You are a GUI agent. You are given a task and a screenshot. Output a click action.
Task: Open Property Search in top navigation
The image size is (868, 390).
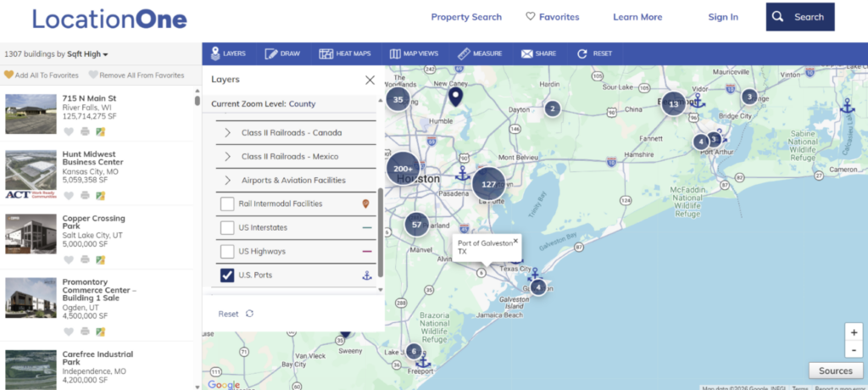(x=466, y=17)
